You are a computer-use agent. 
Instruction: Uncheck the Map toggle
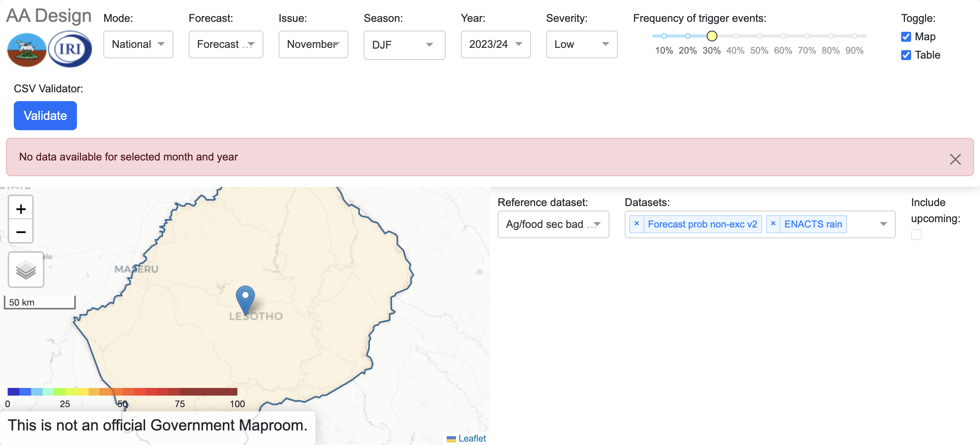(906, 37)
